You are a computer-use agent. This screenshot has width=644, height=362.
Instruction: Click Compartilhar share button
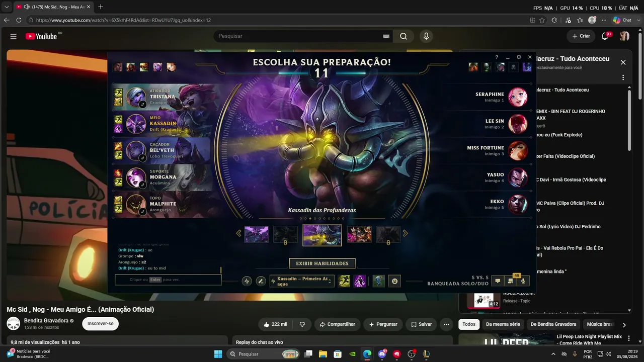(x=337, y=324)
